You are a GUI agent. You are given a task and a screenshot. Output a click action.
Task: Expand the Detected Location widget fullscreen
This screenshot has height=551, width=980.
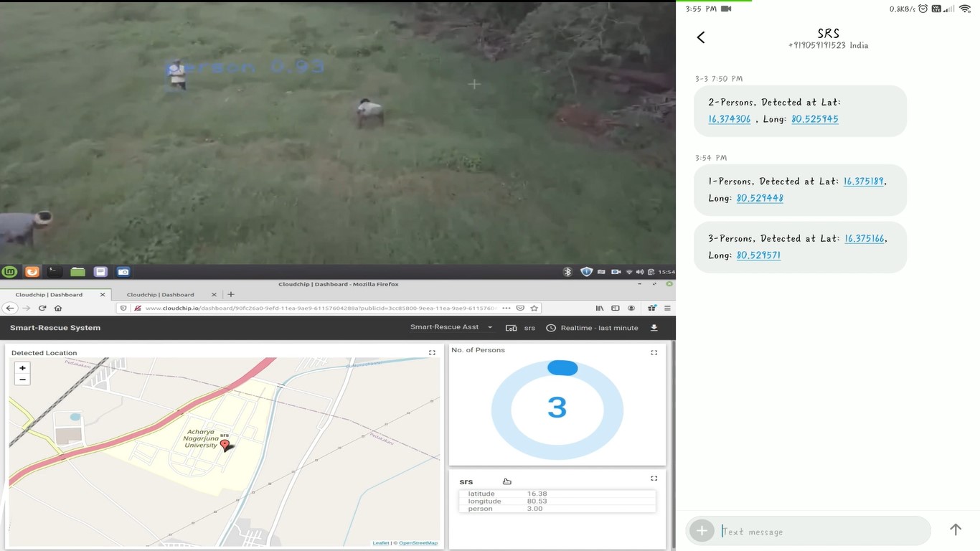(x=432, y=352)
